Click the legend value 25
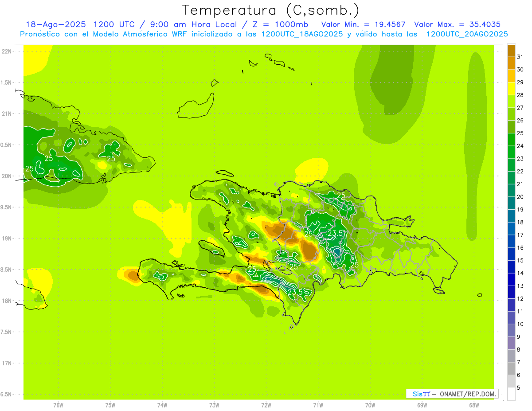Viewport: 532px width, 411px height. coord(520,133)
